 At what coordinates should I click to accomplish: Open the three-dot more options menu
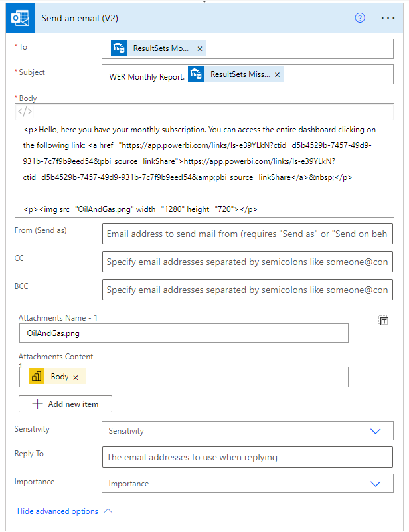[388, 18]
